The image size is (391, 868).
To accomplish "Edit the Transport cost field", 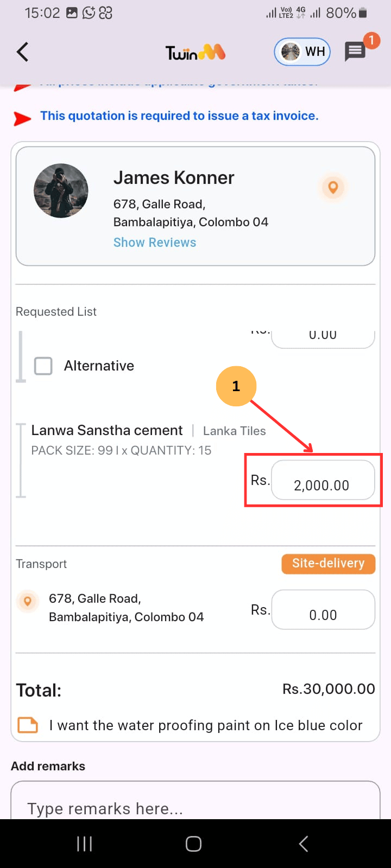I will [x=323, y=610].
